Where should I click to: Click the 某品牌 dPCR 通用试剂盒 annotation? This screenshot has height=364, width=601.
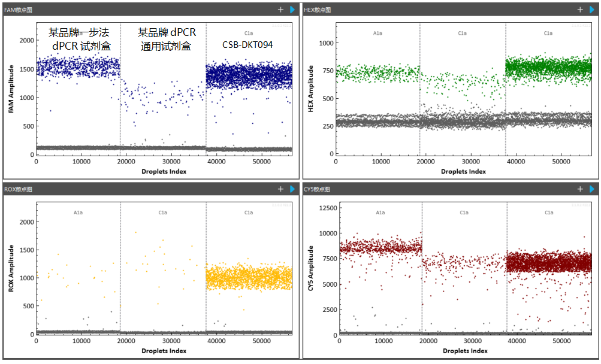click(166, 39)
